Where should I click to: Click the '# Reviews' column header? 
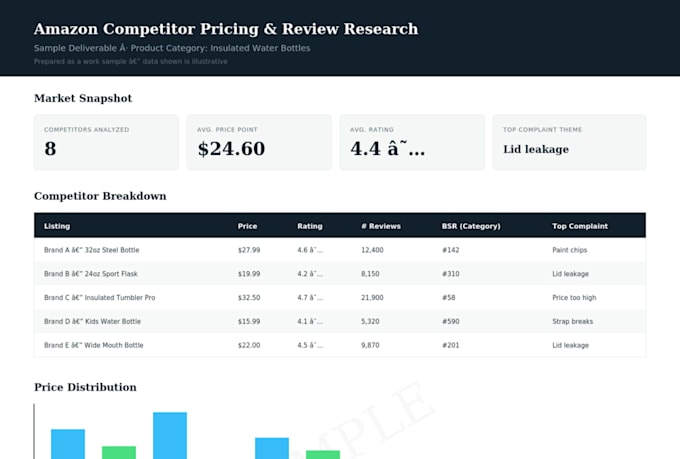(x=381, y=226)
